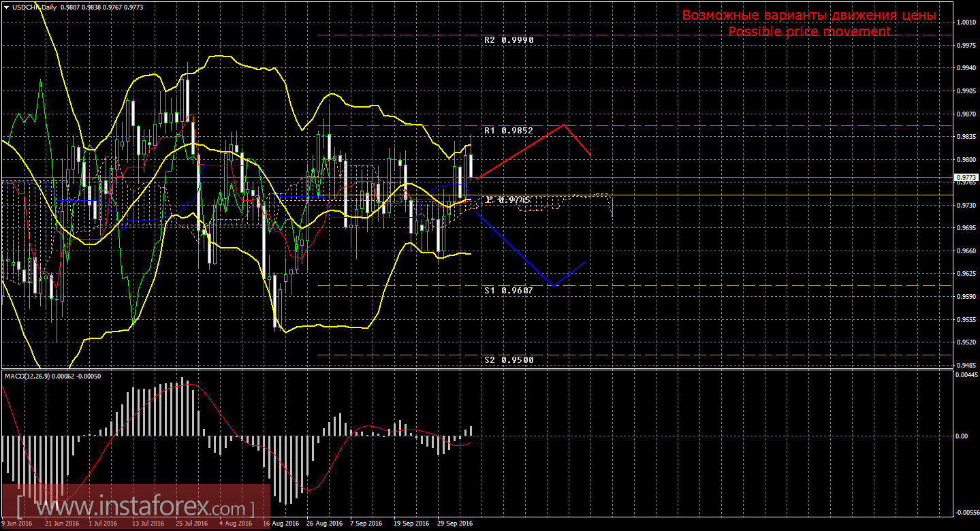Click the 'Possible price movement' heading
This screenshot has height=531, width=980.
click(x=809, y=31)
